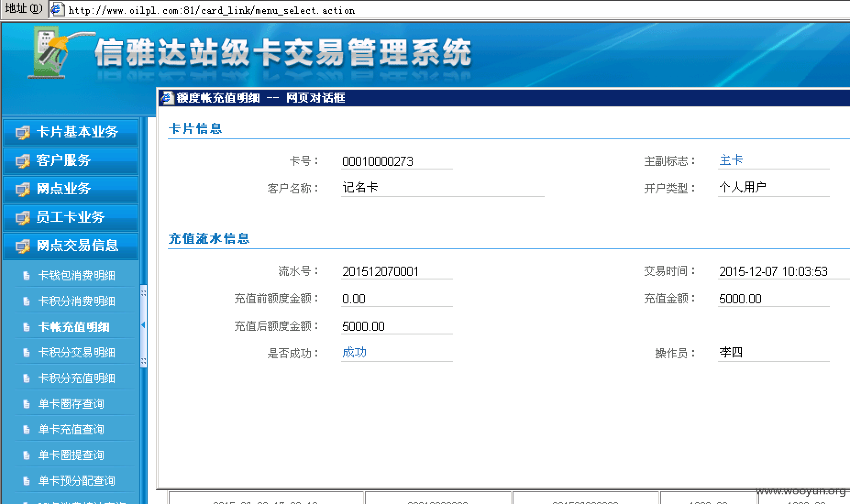
Task: Click the 地址(D) label
Action: tap(24, 9)
